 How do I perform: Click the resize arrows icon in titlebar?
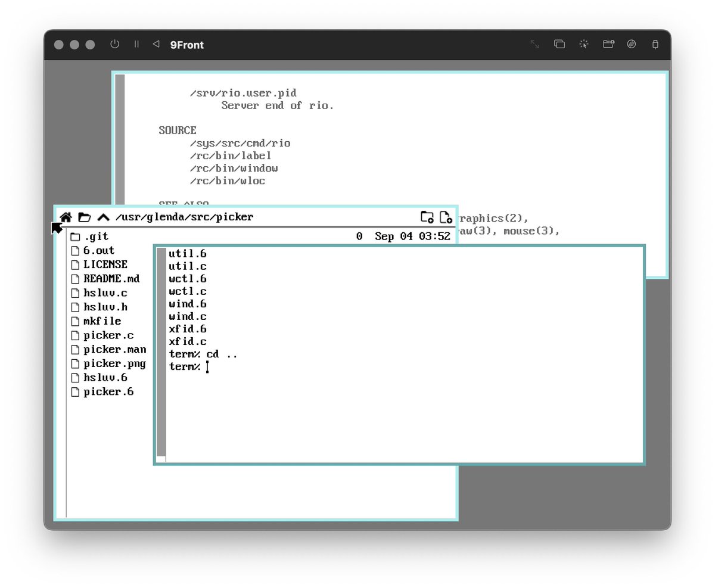pyautogui.click(x=535, y=44)
